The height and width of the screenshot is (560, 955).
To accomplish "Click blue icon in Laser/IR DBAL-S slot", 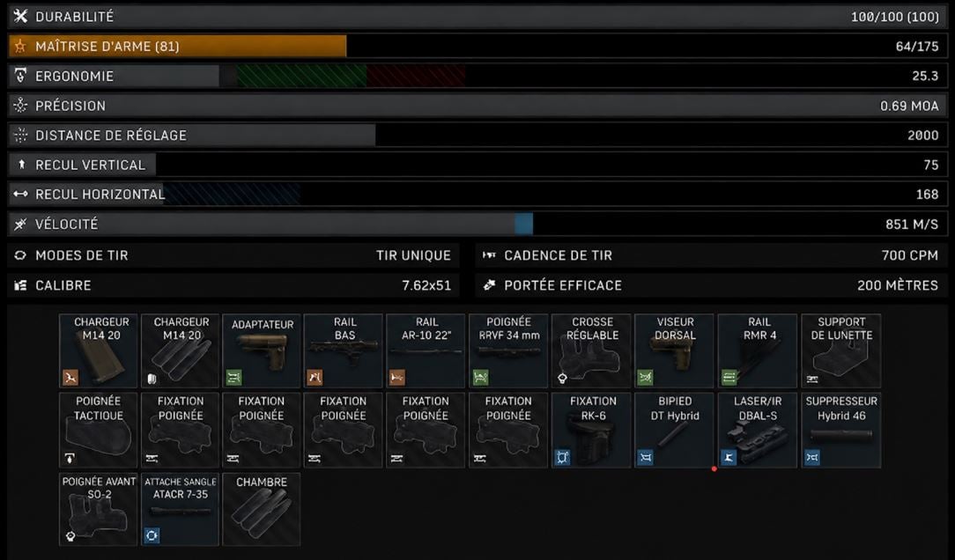I will coord(729,457).
